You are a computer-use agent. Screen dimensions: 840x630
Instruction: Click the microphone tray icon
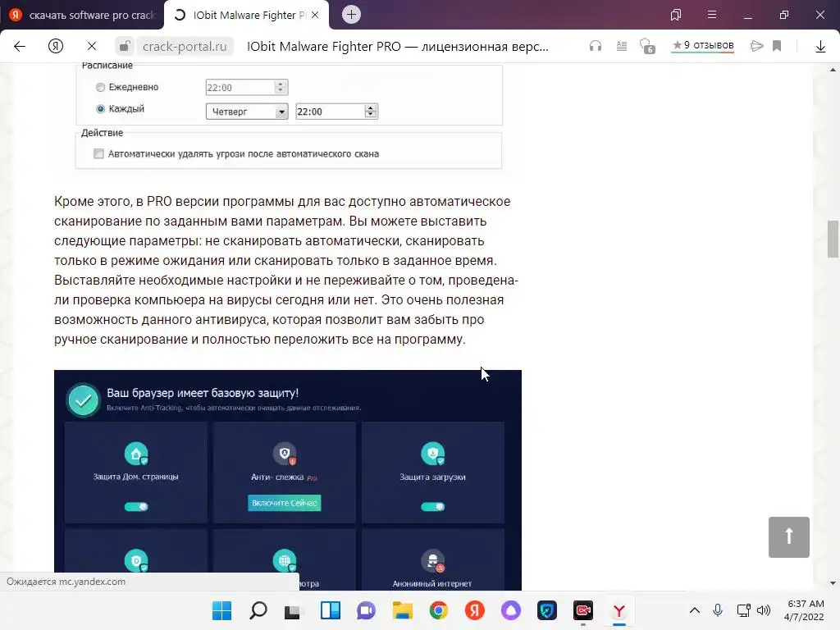coord(718,610)
